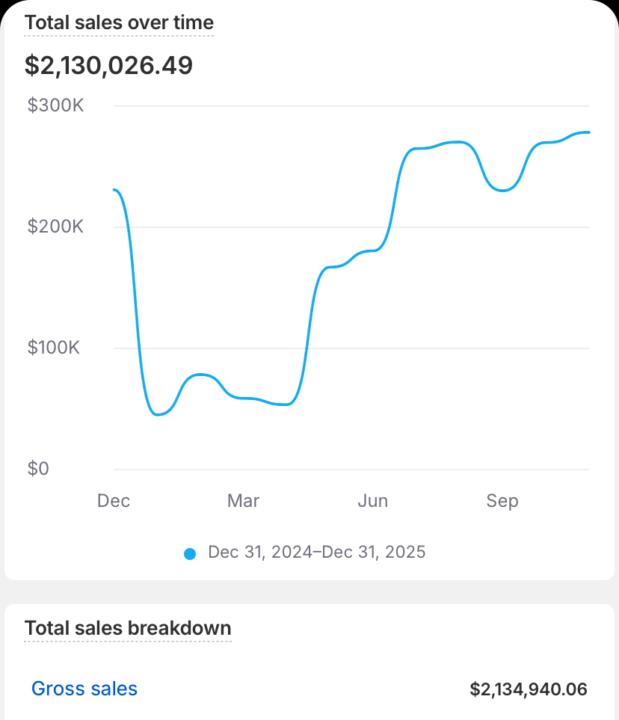Click the $300K y-axis label
619x720 pixels.
click(57, 105)
